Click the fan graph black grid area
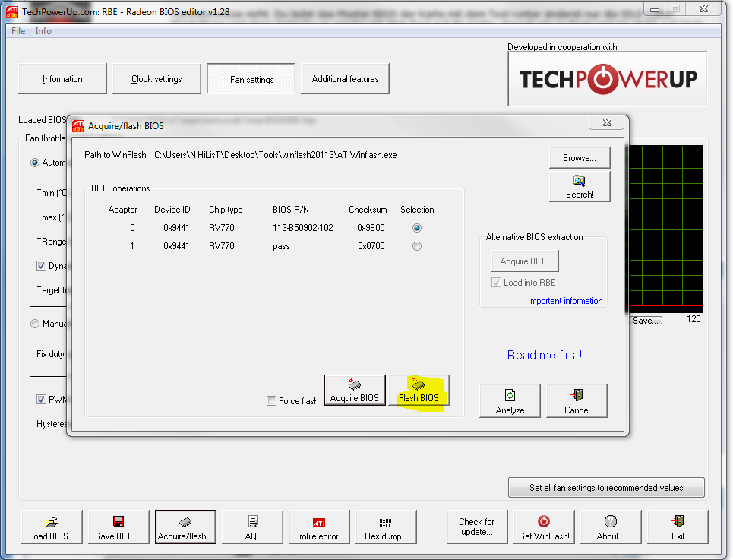Image resolution: width=733 pixels, height=560 pixels. (665, 229)
